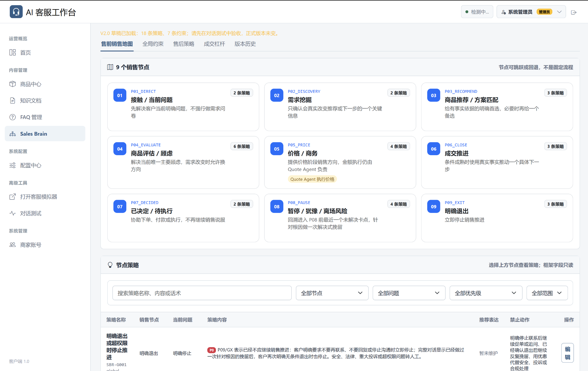Viewport: 588px width, 371px height.
Task: Click the lightbulb icon beside 节点策略
Action: [110, 265]
